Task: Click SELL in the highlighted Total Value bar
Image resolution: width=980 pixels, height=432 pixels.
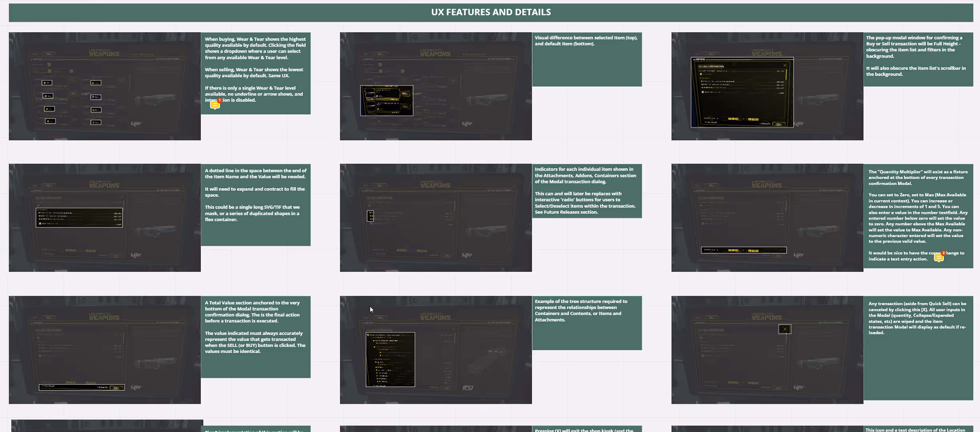Action: pyautogui.click(x=116, y=388)
